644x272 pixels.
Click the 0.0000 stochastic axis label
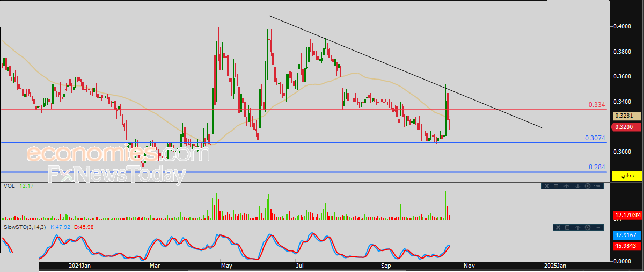[623, 261]
